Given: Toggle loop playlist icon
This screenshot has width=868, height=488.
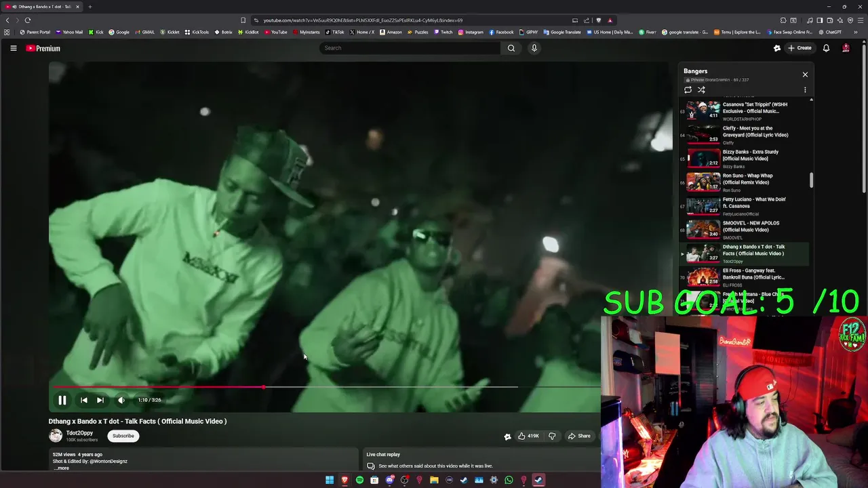Looking at the screenshot, I should (x=688, y=89).
